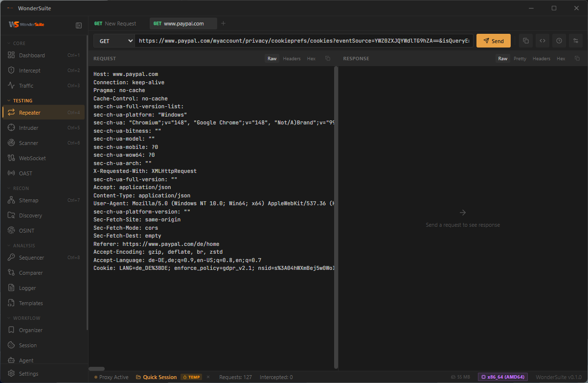588x383 pixels.
Task: Select the Pretty view in RESPONSE panel
Action: 520,58
